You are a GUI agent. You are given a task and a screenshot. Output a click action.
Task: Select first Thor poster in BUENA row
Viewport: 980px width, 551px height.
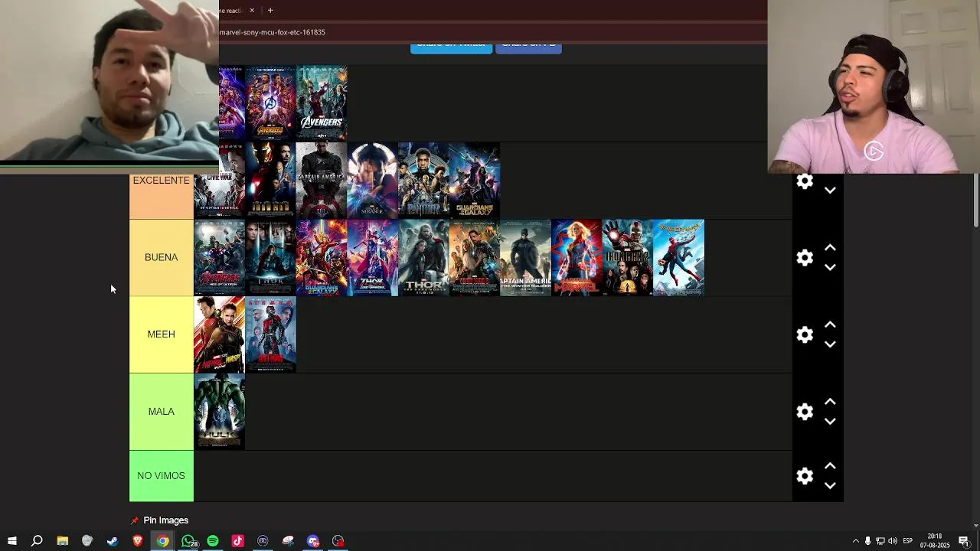pos(270,258)
